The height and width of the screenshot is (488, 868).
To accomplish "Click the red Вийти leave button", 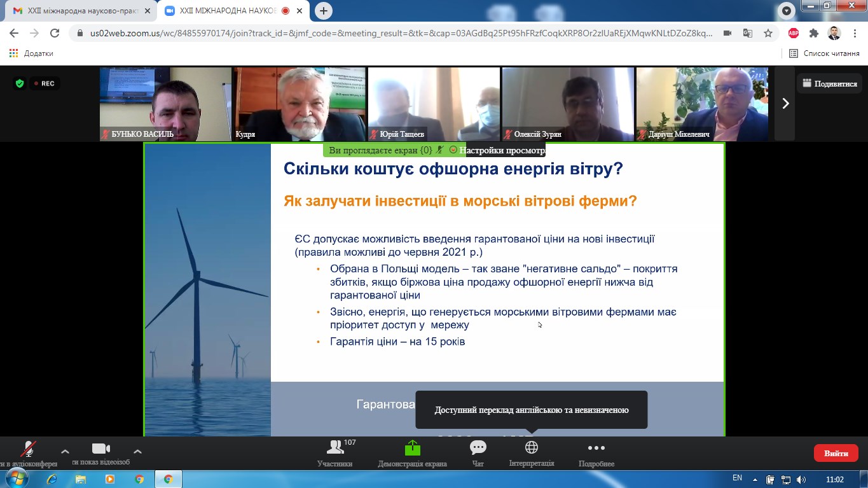I will pos(836,453).
